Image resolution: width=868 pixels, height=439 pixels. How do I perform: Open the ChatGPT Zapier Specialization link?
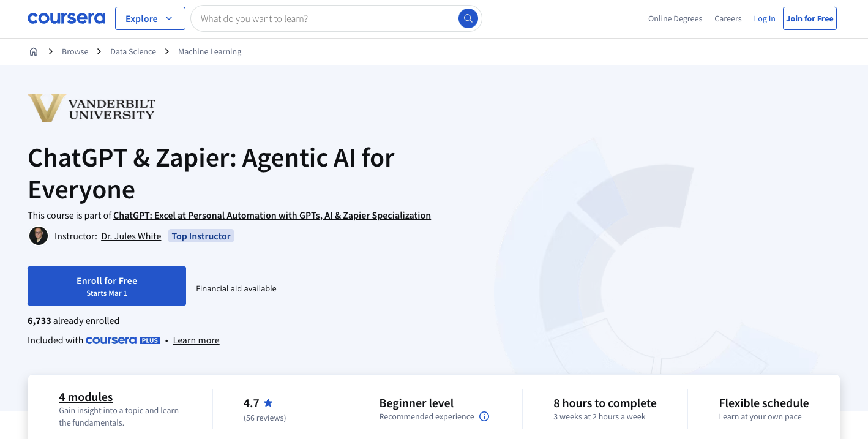click(x=271, y=215)
